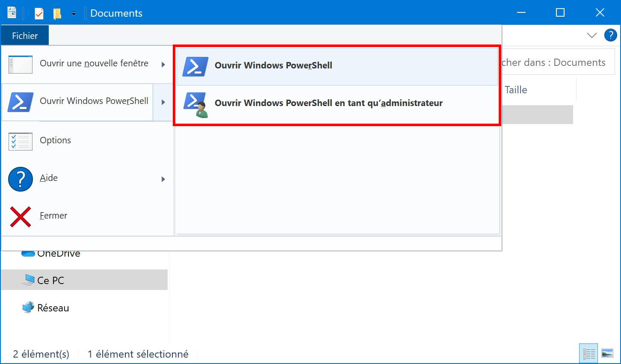
Task: Expand the arrow beside 'Ouvrir une nouvelle fenêtre'
Action: click(163, 65)
